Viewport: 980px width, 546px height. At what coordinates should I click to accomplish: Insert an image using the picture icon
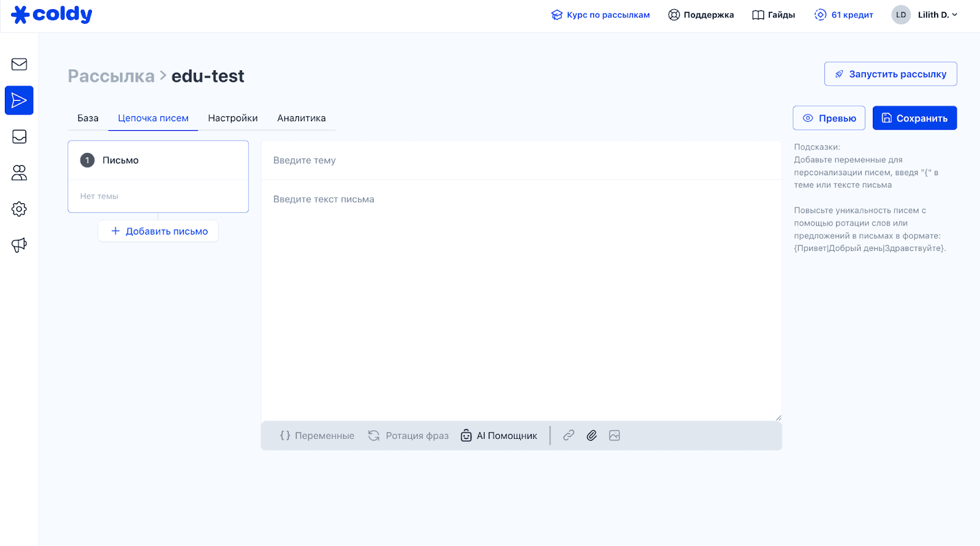pos(614,435)
